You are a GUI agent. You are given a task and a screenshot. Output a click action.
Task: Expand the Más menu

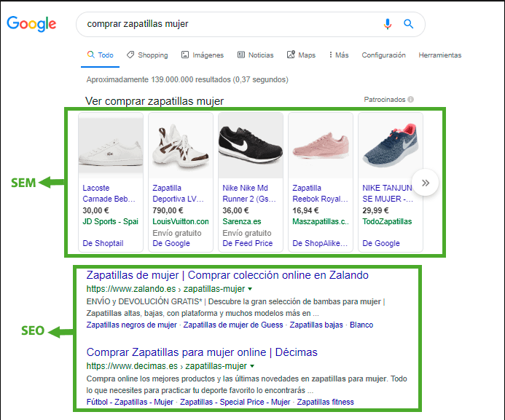pyautogui.click(x=339, y=55)
